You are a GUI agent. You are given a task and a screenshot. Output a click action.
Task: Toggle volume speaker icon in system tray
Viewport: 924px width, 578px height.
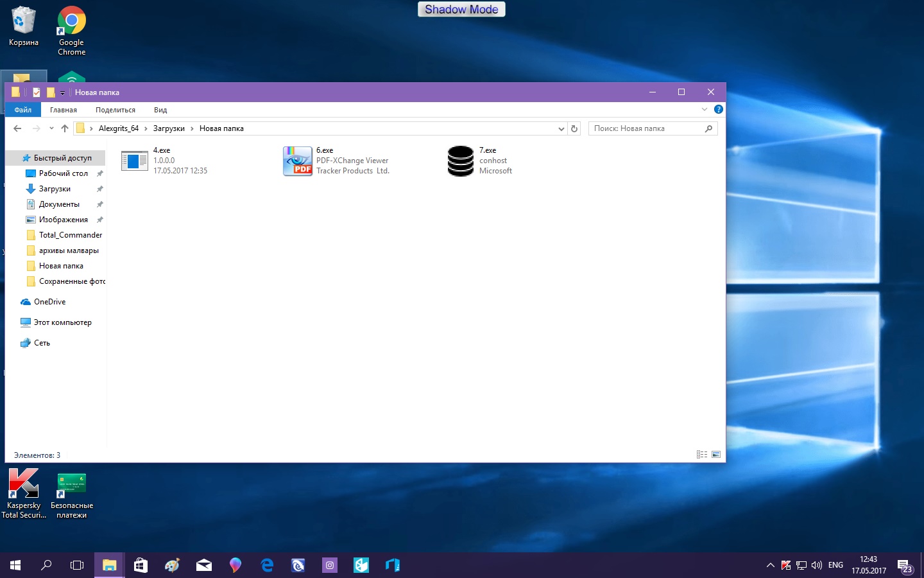(x=817, y=565)
